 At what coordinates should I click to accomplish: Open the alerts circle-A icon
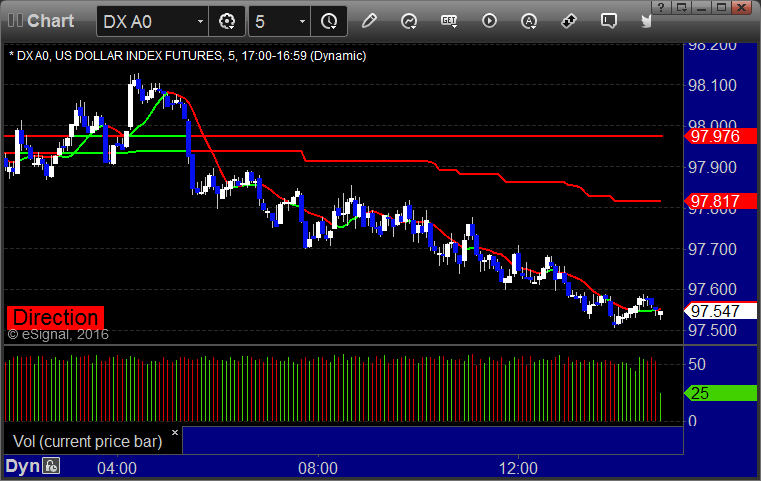coord(529,21)
